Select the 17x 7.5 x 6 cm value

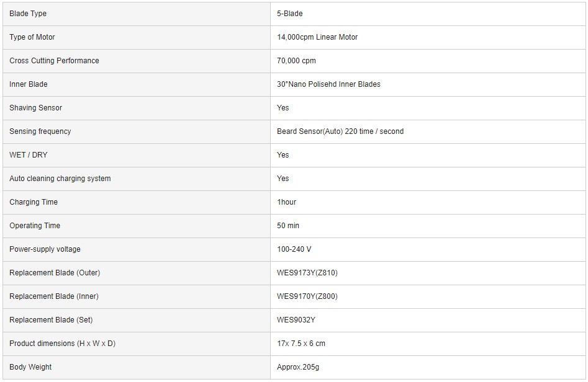(x=301, y=344)
